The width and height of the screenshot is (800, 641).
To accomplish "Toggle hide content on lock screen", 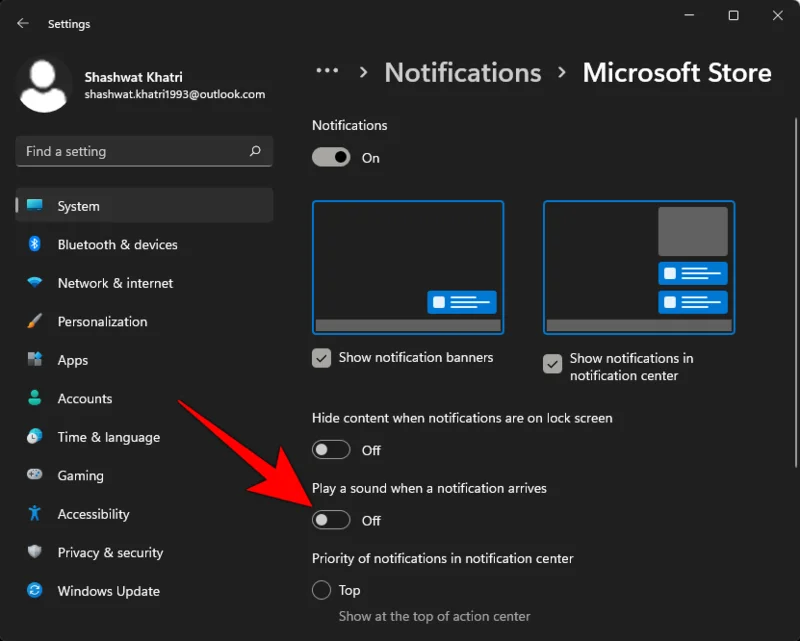I will tap(331, 449).
